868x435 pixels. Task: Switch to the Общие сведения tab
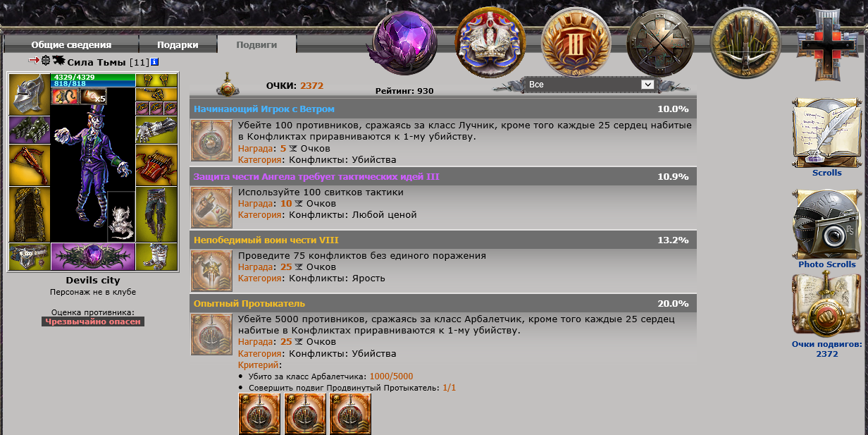(71, 44)
